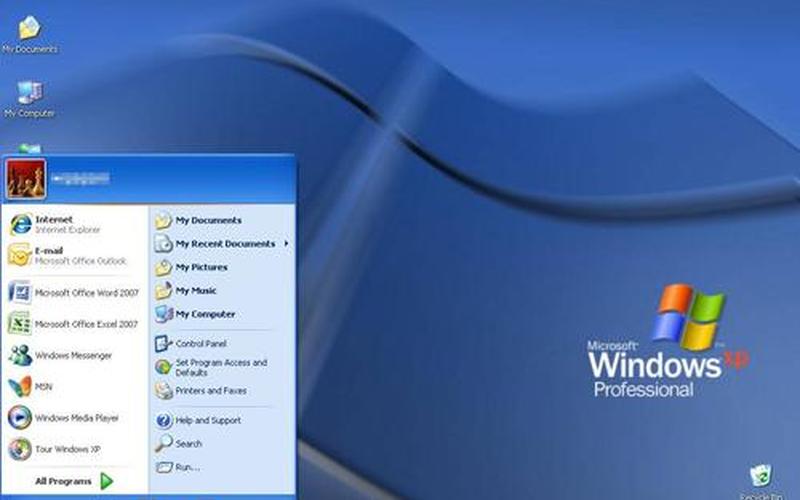Click the MSN butterfly icon
This screenshot has width=800, height=500.
(x=20, y=386)
